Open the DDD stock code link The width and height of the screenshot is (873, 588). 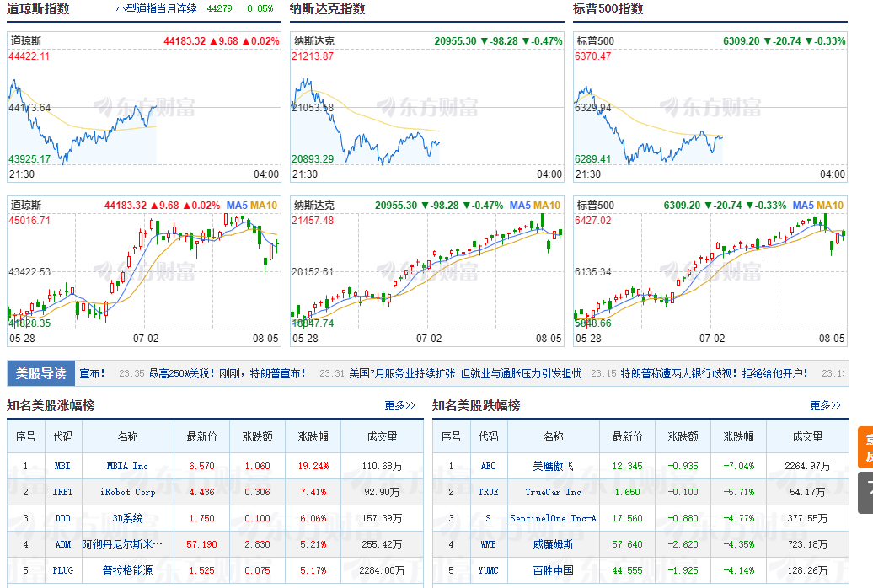(x=62, y=518)
